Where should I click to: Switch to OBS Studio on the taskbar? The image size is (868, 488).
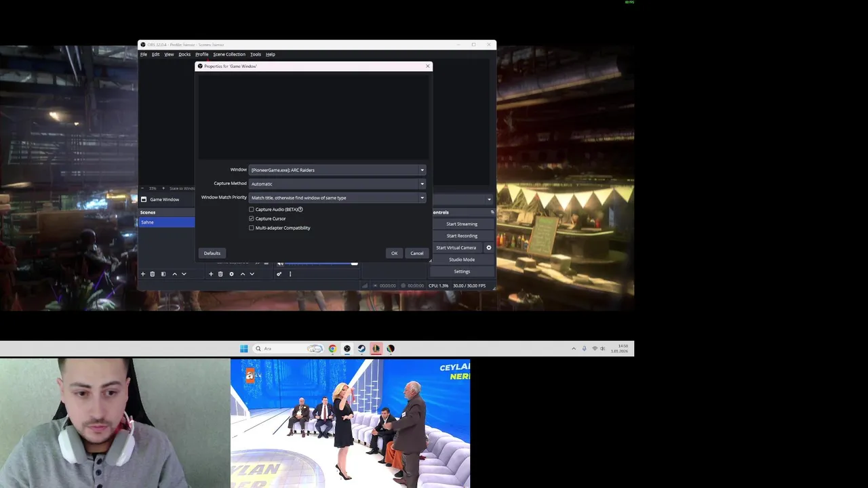[x=347, y=348]
